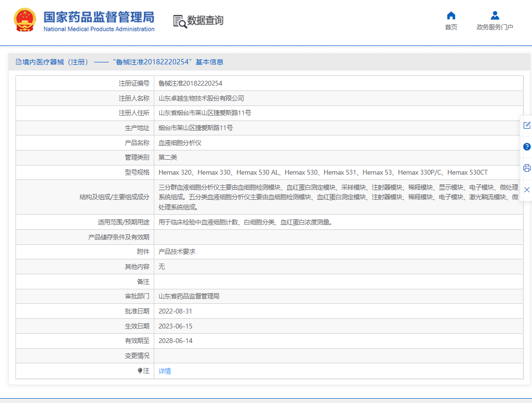This screenshot has height=403, width=532.
Task: Select attachment 产品技术要求
Action: click(x=177, y=252)
